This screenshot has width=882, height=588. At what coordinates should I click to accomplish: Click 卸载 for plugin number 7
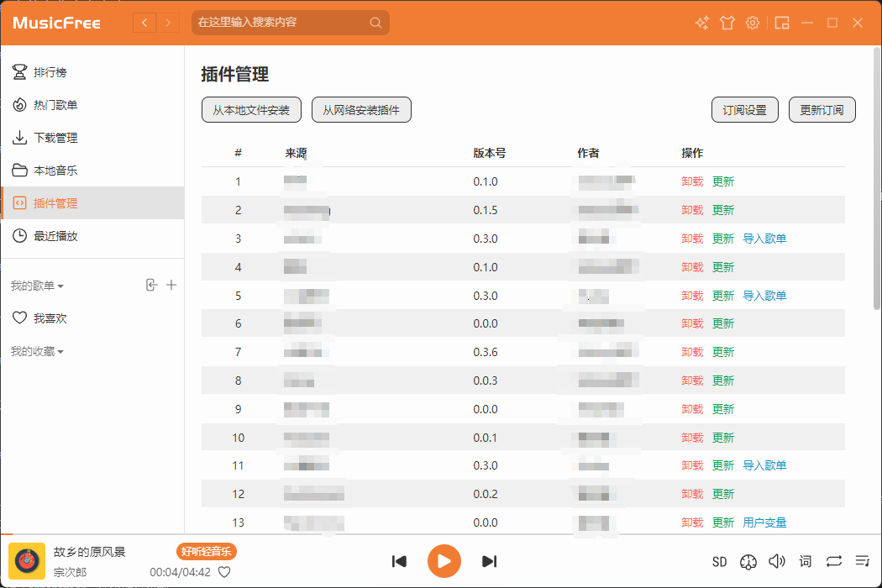pos(692,352)
